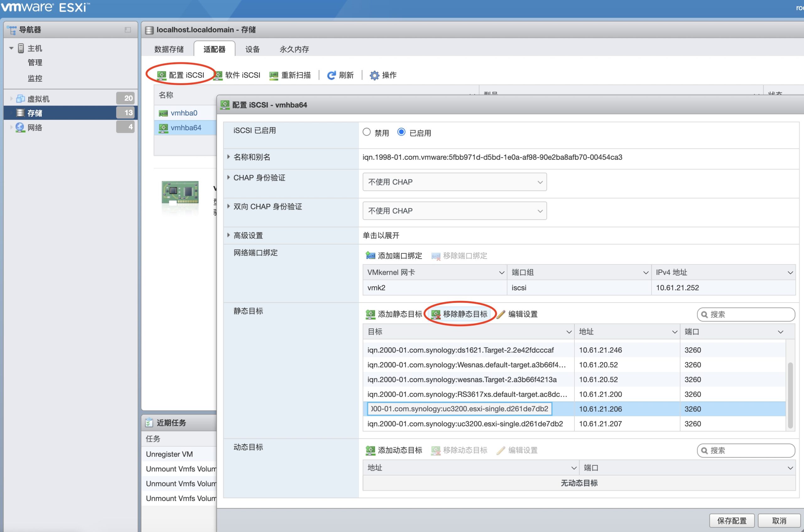The width and height of the screenshot is (804, 532).
Task: Click the vmhba64 adapter link
Action: point(186,128)
